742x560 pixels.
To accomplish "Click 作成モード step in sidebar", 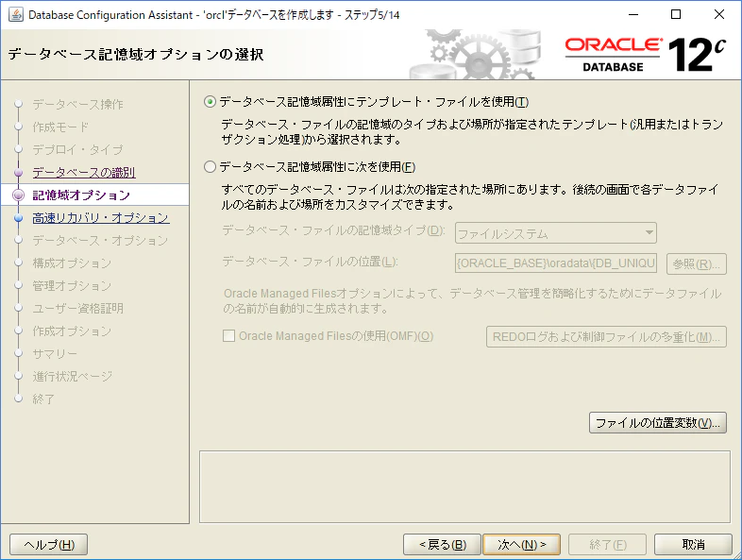I will 60,127.
